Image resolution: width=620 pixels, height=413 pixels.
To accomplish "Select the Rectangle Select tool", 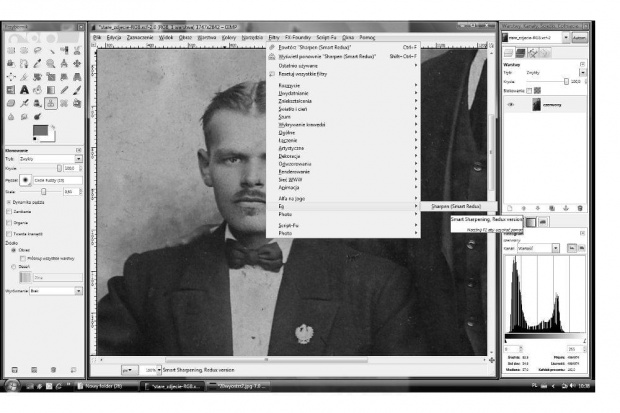I will (x=11, y=50).
